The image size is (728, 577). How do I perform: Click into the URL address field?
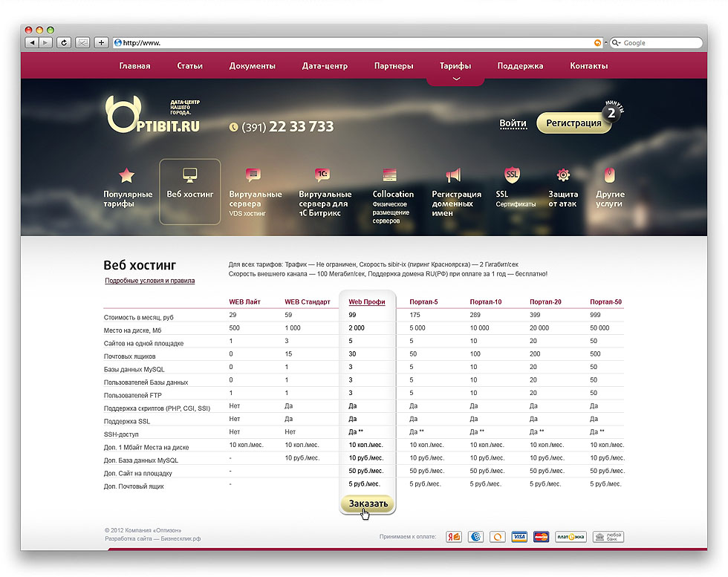[357, 43]
